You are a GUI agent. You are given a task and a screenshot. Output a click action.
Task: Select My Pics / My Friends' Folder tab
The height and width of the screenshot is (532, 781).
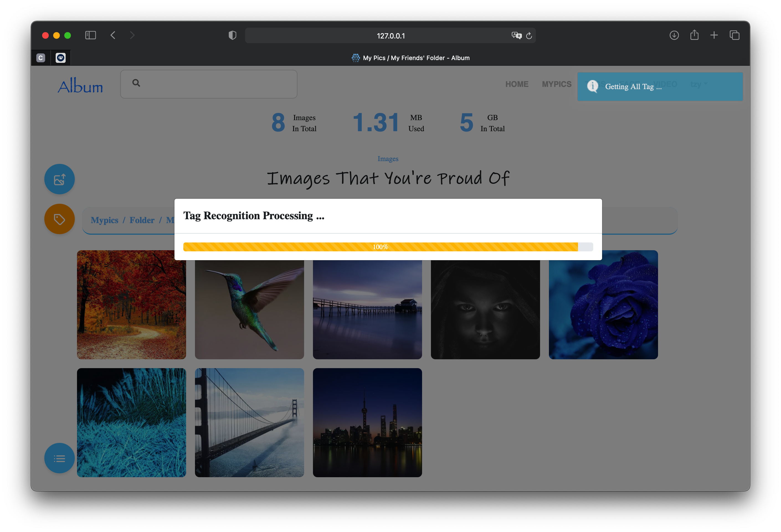click(x=410, y=58)
